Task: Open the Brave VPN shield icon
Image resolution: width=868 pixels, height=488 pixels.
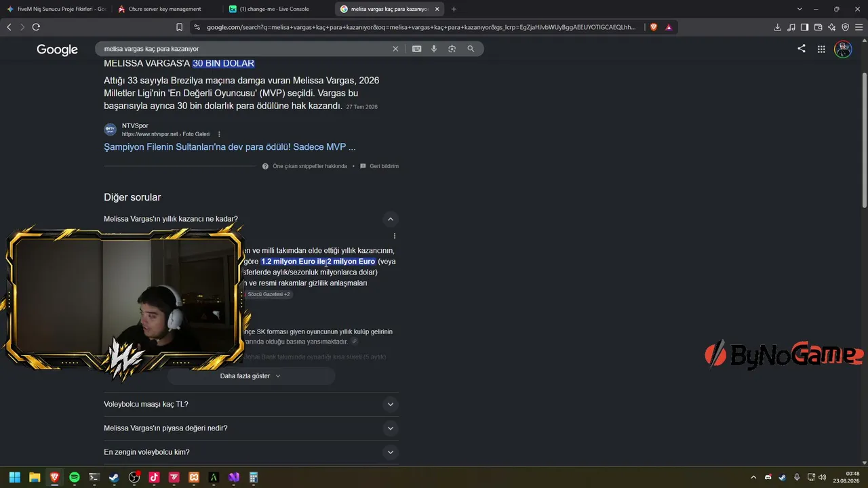Action: [x=845, y=27]
